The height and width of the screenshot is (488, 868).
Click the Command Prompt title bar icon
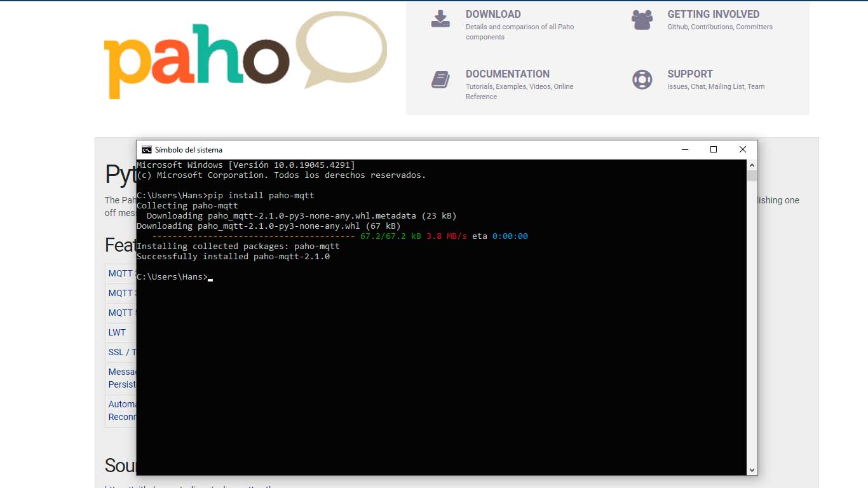click(147, 150)
